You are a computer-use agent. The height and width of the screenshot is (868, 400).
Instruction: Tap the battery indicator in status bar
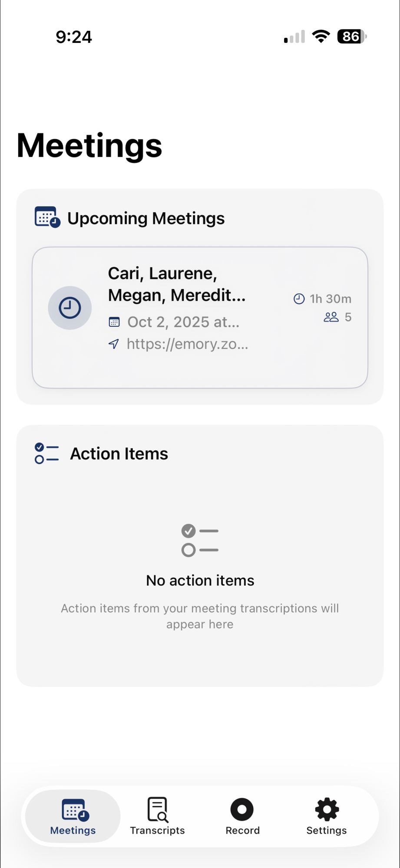click(351, 36)
